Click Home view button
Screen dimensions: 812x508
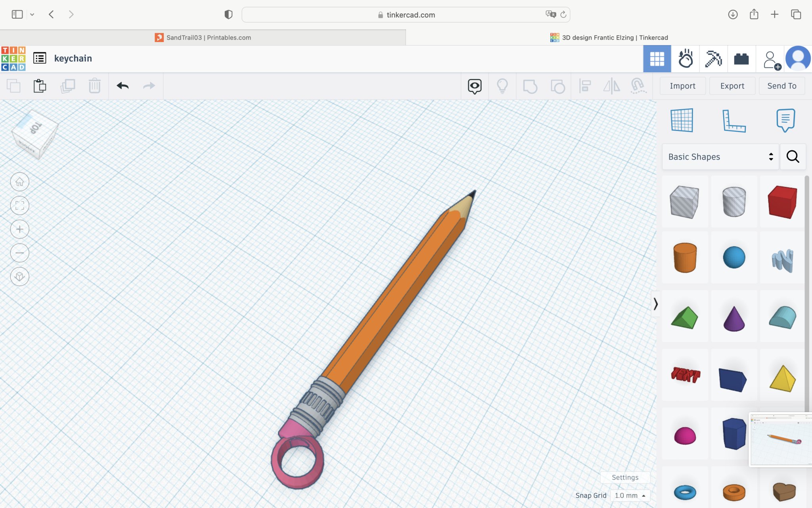click(19, 182)
